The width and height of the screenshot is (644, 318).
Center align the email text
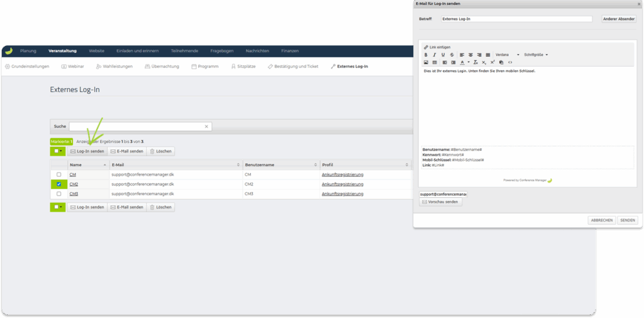pyautogui.click(x=470, y=55)
